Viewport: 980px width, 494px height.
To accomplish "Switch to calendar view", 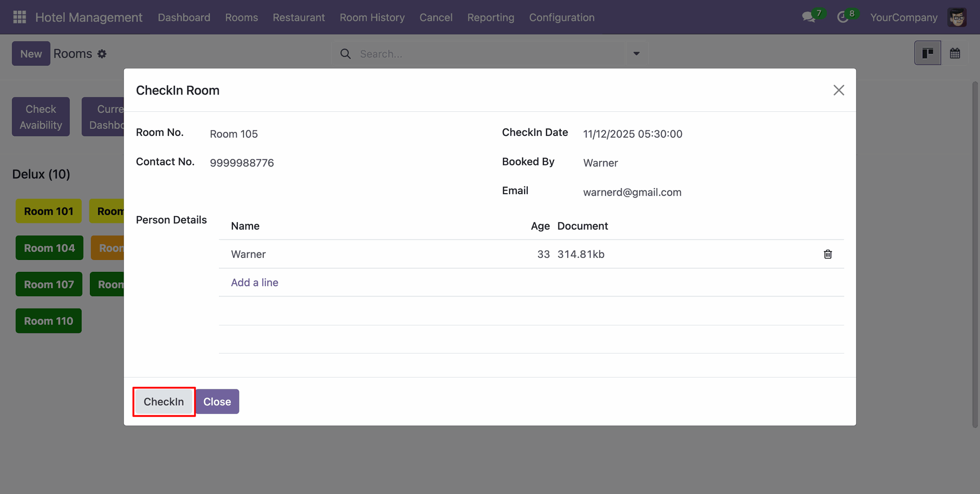I will [x=954, y=54].
